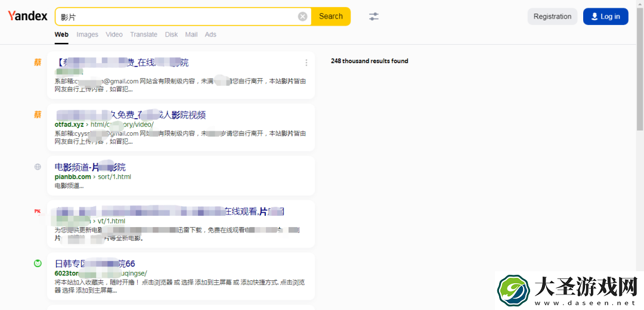
Task: Open search filter settings icon
Action: click(x=374, y=17)
